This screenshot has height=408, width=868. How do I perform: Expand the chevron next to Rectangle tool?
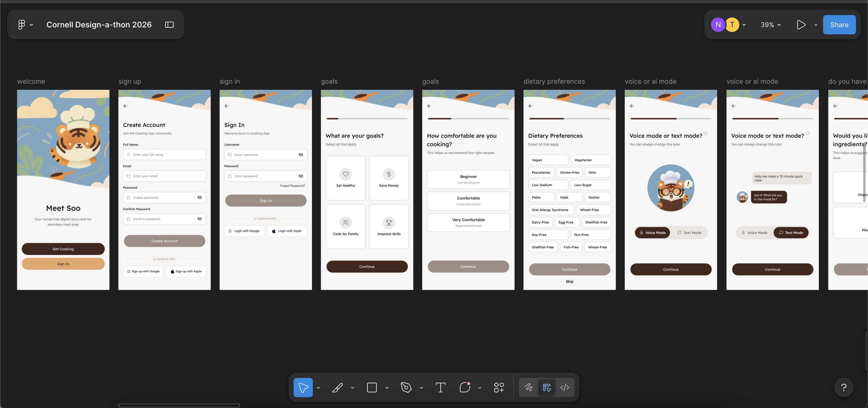point(387,388)
